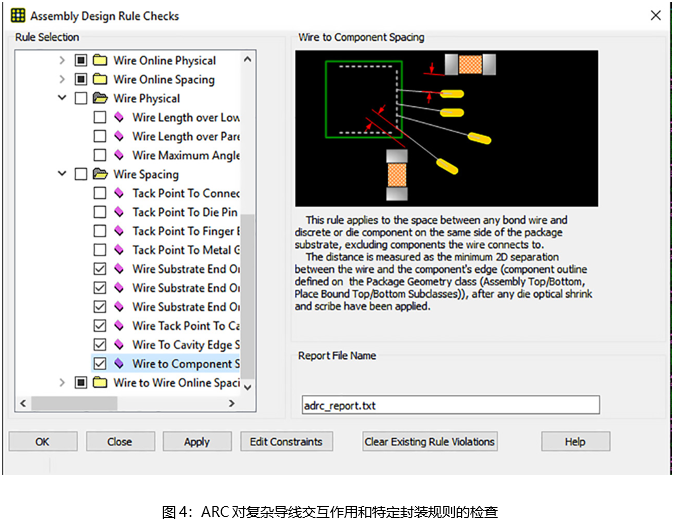Expand the Wire to Wire Online Spacing node
The height and width of the screenshot is (526, 675).
pyautogui.click(x=62, y=382)
